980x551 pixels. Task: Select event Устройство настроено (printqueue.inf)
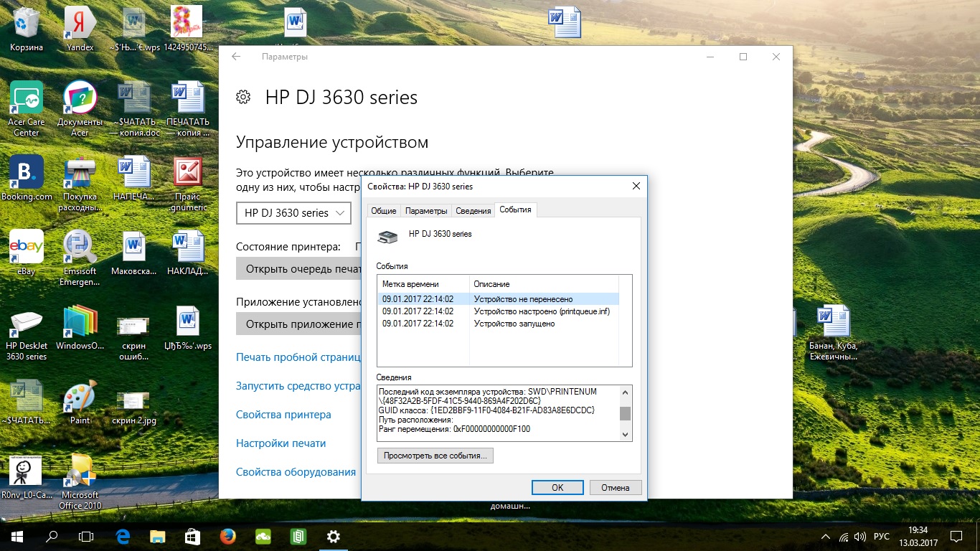[x=498, y=311]
